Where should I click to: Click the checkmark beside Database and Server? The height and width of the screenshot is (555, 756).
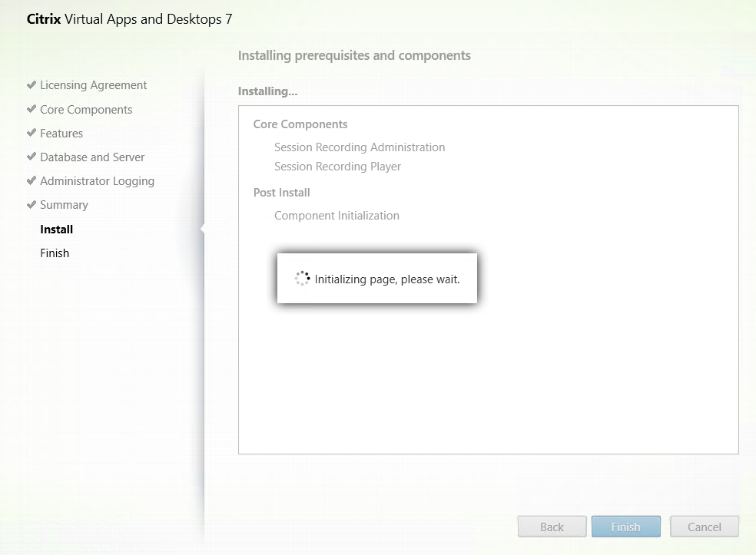pyautogui.click(x=31, y=157)
